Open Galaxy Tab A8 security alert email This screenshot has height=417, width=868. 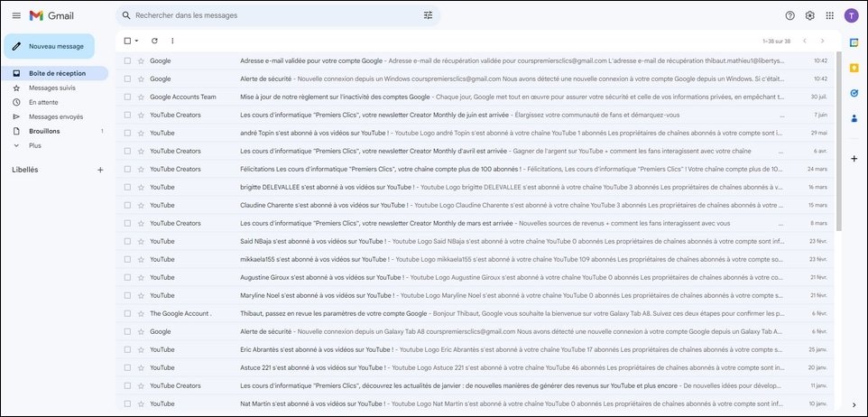pos(475,332)
